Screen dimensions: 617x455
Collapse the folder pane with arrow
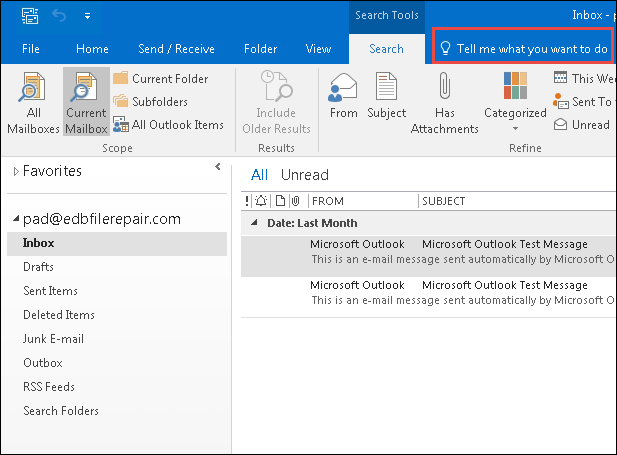tap(218, 167)
